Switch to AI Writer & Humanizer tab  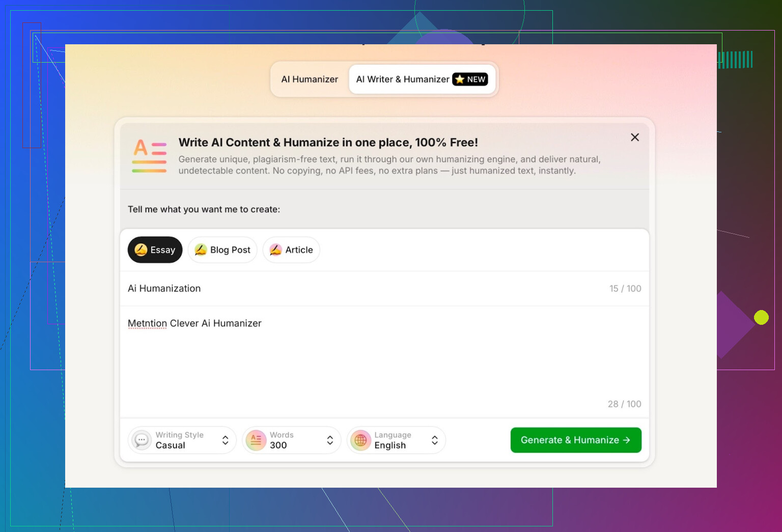point(422,79)
